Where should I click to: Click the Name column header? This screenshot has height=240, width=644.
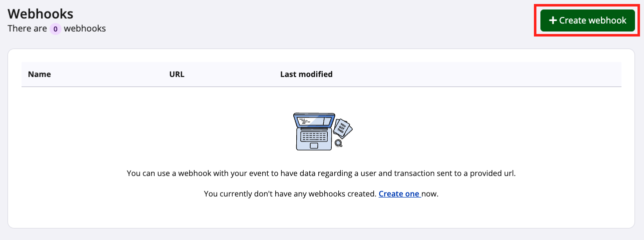40,74
